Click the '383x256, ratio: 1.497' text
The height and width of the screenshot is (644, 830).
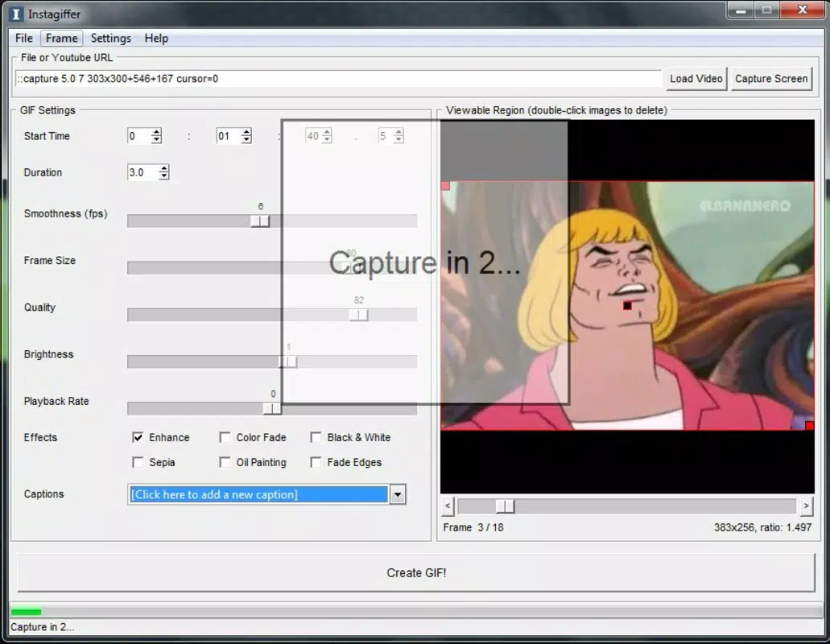pyautogui.click(x=762, y=527)
